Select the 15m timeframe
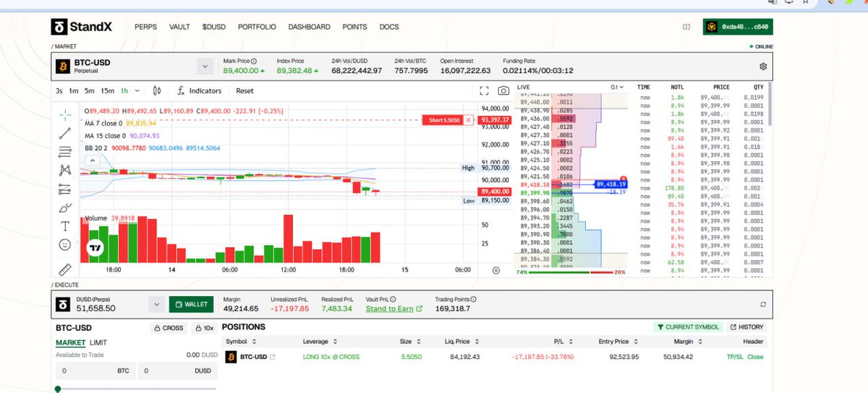Image resolution: width=868 pixels, height=393 pixels. click(x=107, y=91)
